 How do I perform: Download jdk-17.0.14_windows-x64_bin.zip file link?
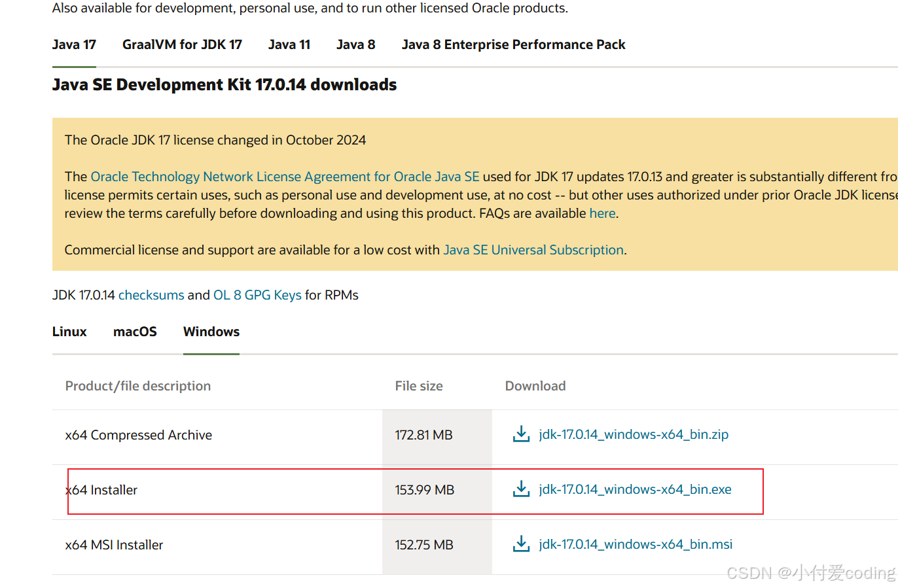pos(634,434)
